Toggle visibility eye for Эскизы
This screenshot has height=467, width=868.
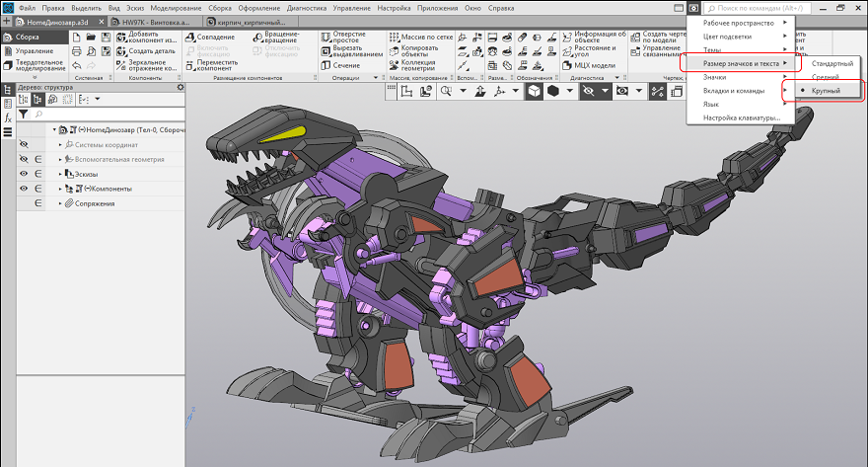[24, 173]
